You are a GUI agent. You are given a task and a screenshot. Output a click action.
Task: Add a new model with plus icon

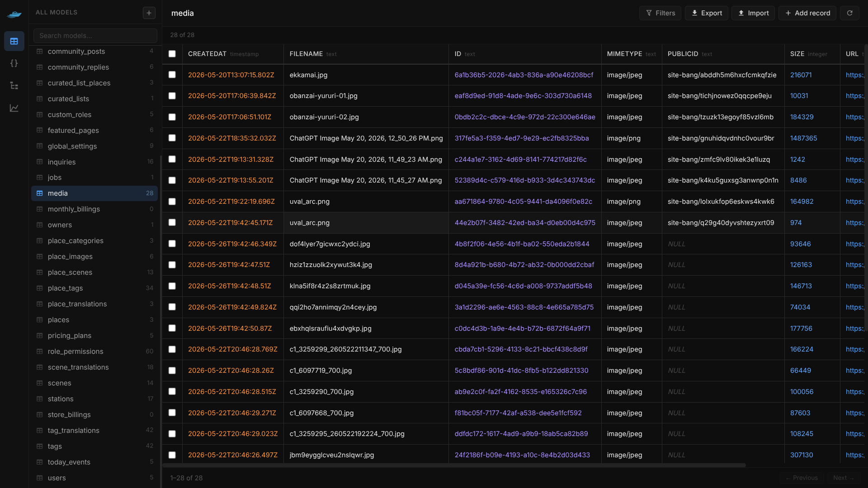(149, 13)
